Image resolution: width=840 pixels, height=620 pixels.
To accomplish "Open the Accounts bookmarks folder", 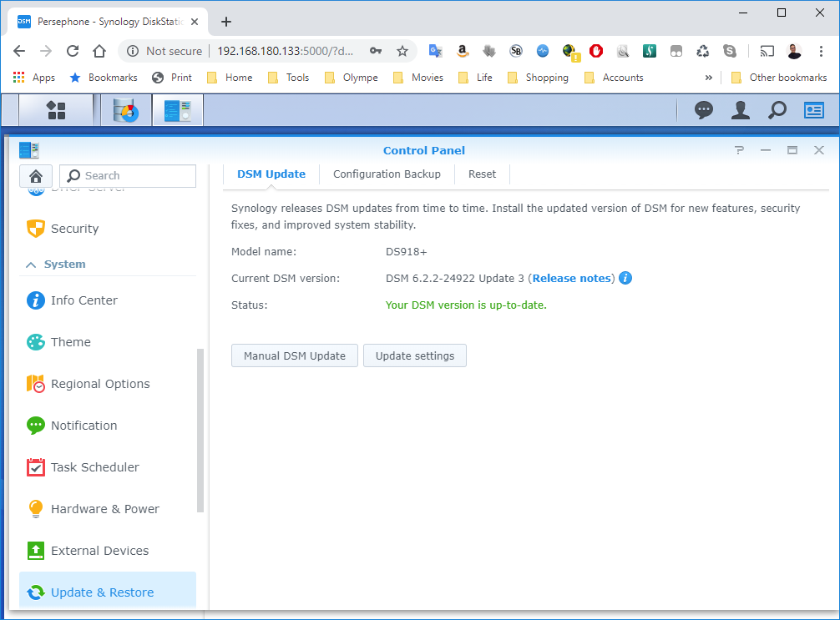I will click(x=614, y=78).
